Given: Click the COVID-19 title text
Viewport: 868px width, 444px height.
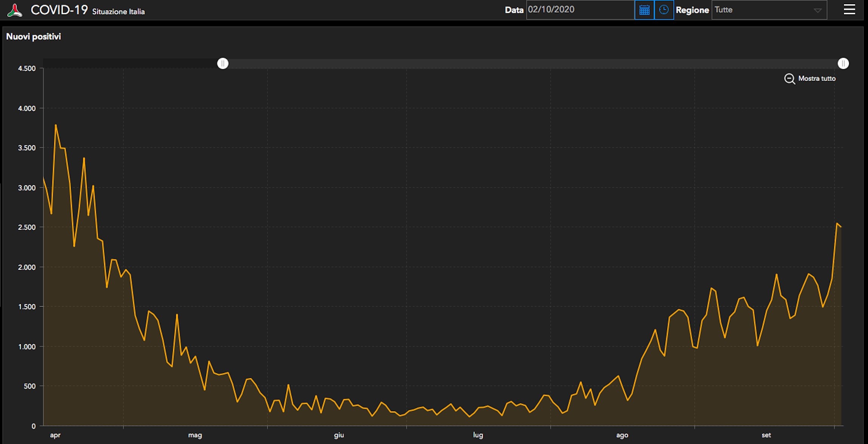Looking at the screenshot, I should 59,10.
